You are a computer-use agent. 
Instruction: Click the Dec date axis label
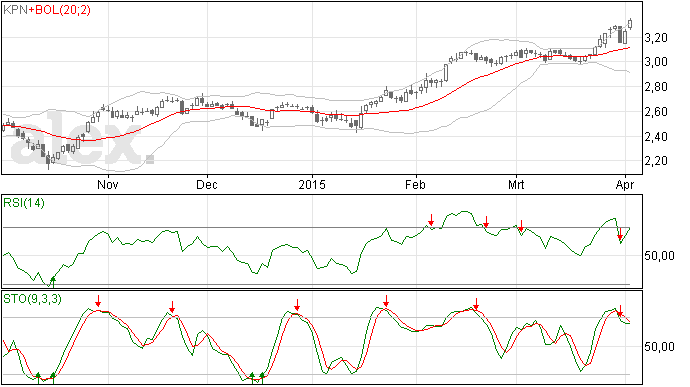coord(207,184)
